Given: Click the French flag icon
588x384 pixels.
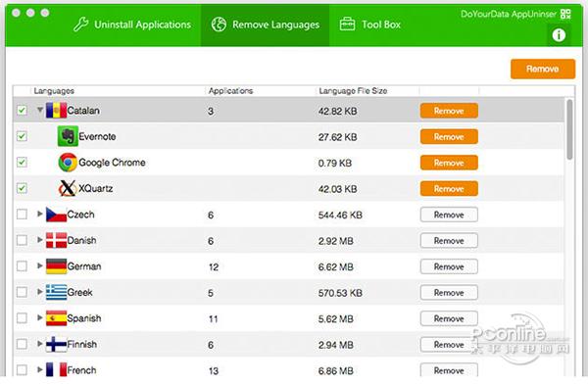Looking at the screenshot, I should [56, 370].
